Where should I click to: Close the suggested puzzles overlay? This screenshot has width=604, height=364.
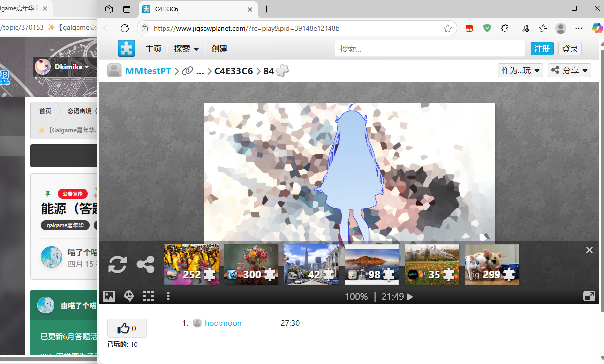pyautogui.click(x=589, y=250)
